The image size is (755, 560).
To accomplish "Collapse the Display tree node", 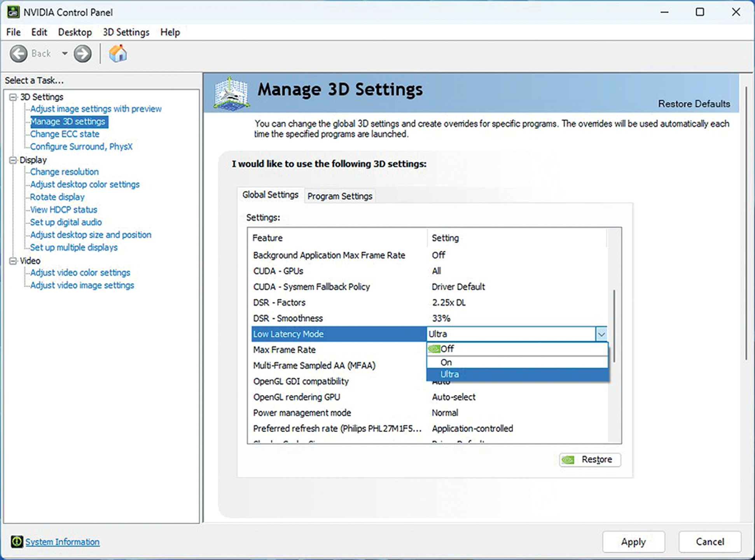I will (x=13, y=160).
